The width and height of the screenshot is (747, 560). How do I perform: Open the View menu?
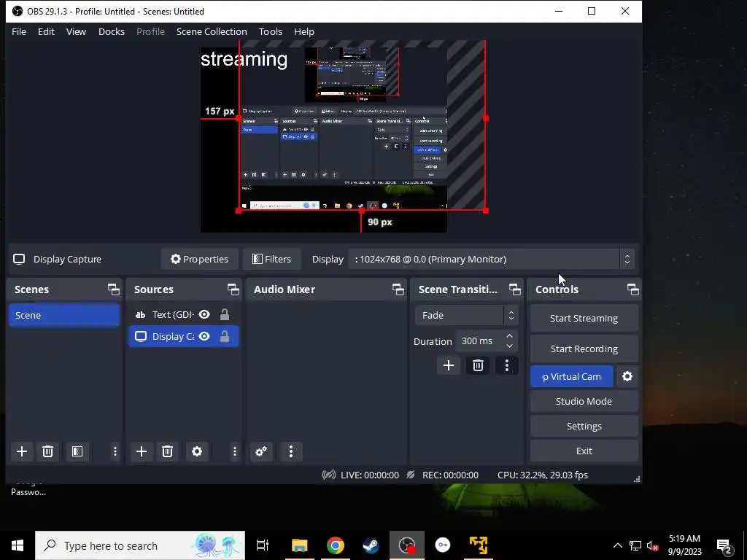point(76,31)
